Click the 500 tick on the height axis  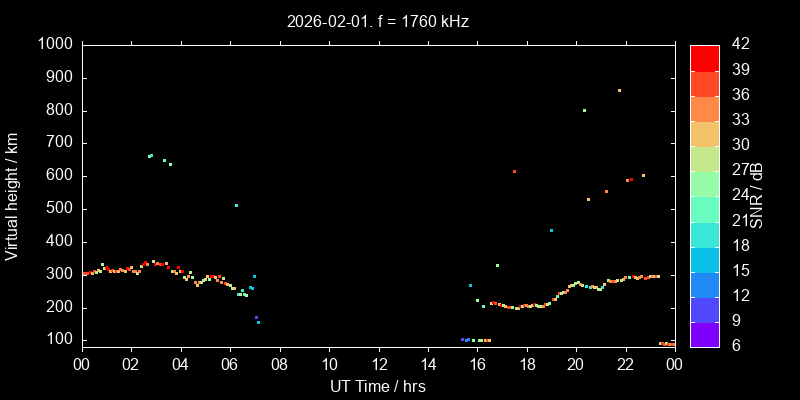[58, 209]
